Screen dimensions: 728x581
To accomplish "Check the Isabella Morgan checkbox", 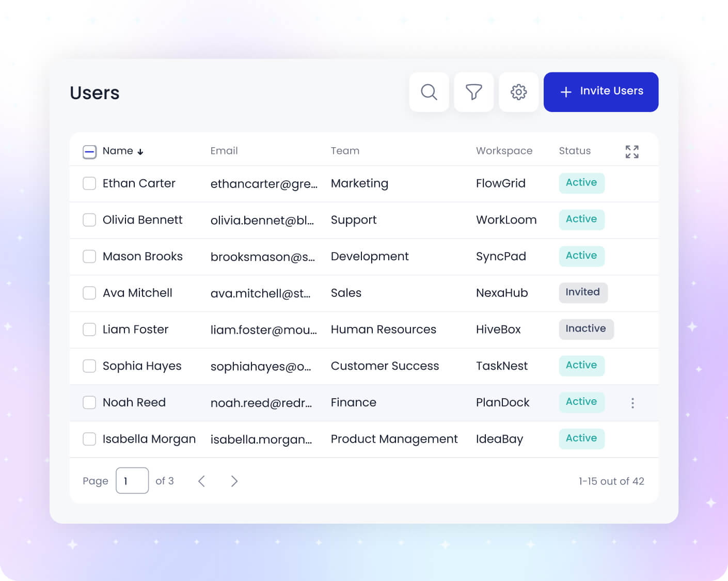I will [89, 439].
